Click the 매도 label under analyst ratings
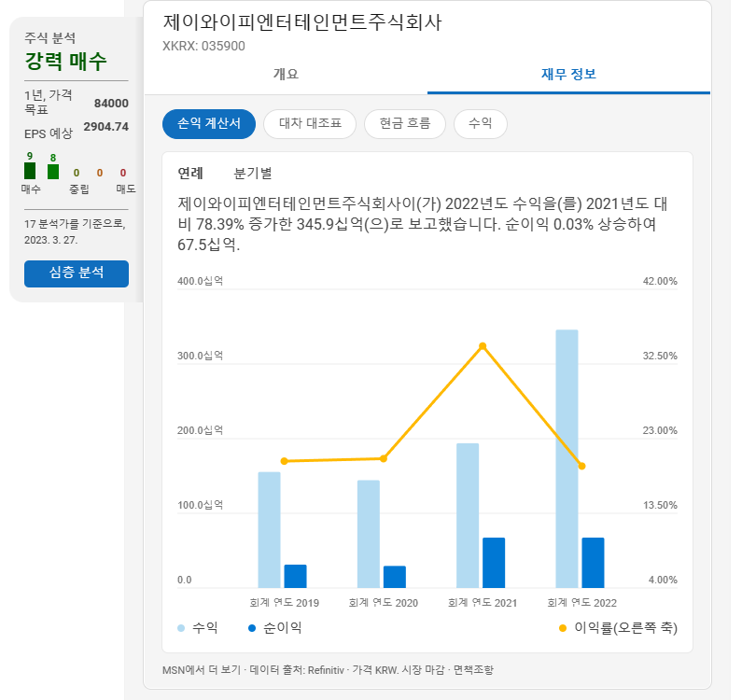Image resolution: width=742 pixels, height=700 pixels. [125, 189]
